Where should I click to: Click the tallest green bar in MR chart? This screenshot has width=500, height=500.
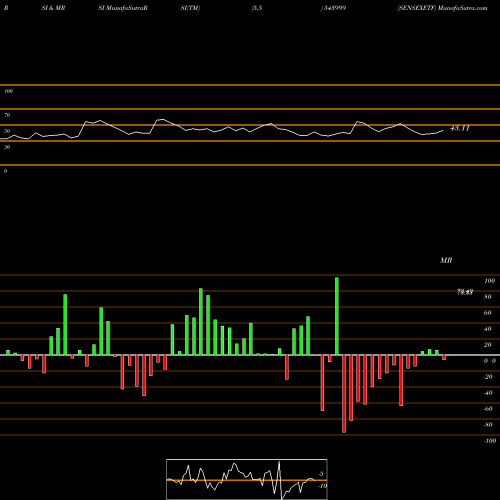tap(337, 316)
